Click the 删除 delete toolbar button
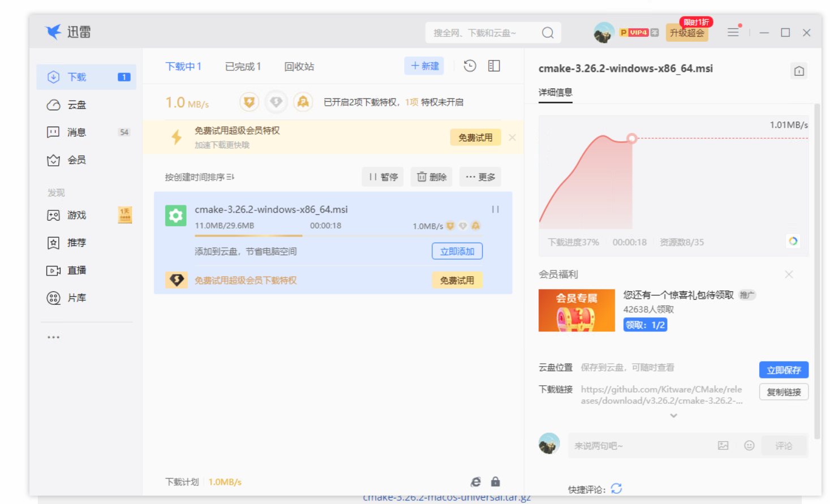This screenshot has height=504, width=830. pos(432,177)
